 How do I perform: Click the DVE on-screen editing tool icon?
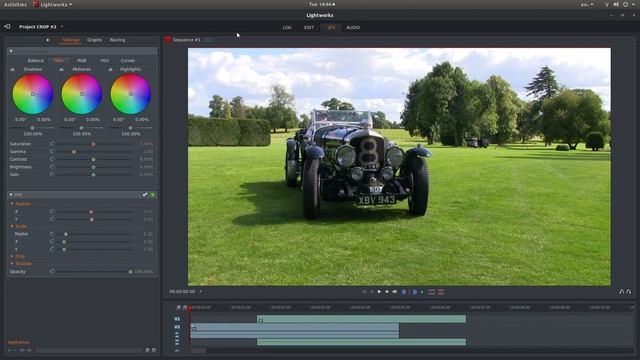(x=145, y=195)
